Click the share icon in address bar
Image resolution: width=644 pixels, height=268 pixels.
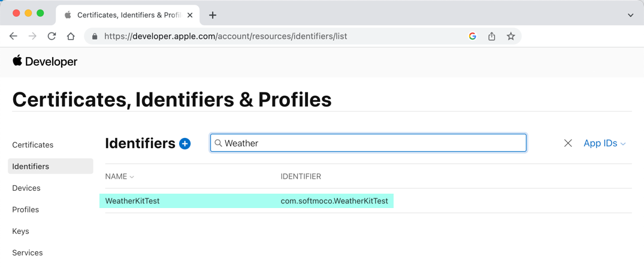[x=491, y=37]
